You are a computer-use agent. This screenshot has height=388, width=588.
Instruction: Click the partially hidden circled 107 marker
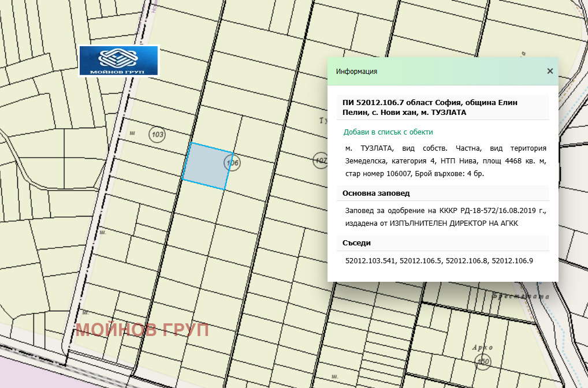click(x=321, y=161)
